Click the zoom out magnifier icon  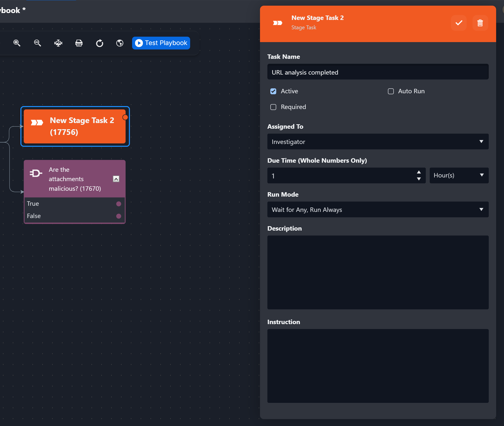(x=37, y=43)
